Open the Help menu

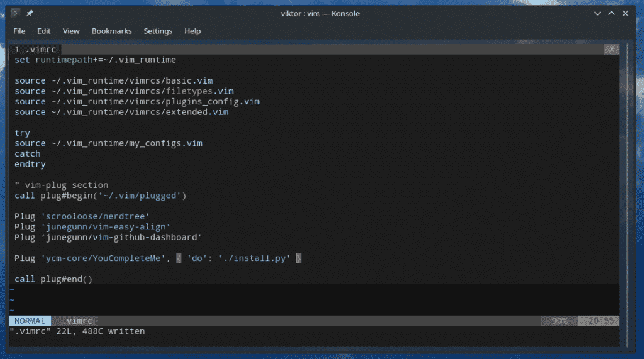click(x=192, y=31)
